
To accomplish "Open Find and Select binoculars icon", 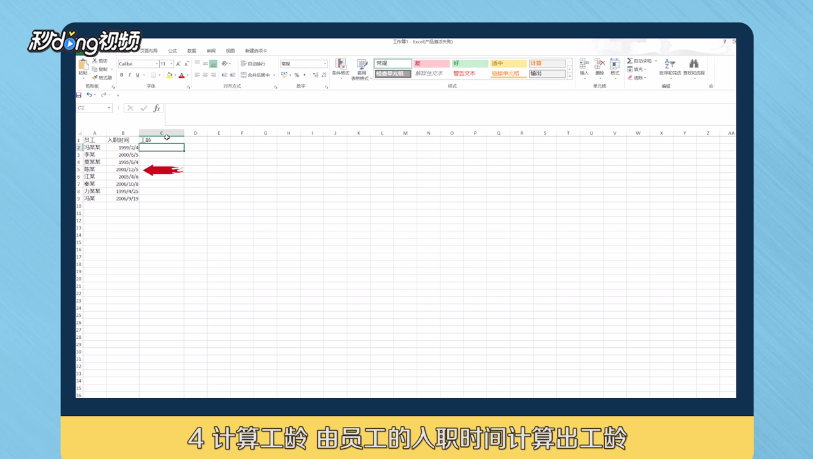I will [694, 64].
